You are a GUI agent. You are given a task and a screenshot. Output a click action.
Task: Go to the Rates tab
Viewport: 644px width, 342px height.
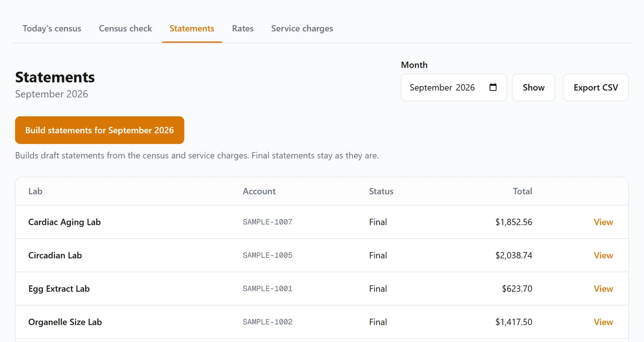[243, 29]
